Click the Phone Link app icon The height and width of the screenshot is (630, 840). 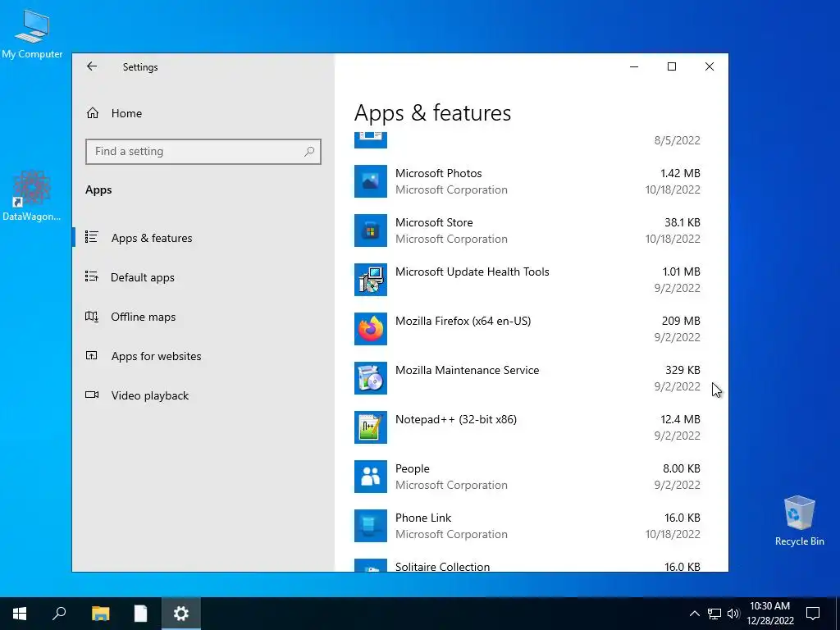click(x=370, y=526)
